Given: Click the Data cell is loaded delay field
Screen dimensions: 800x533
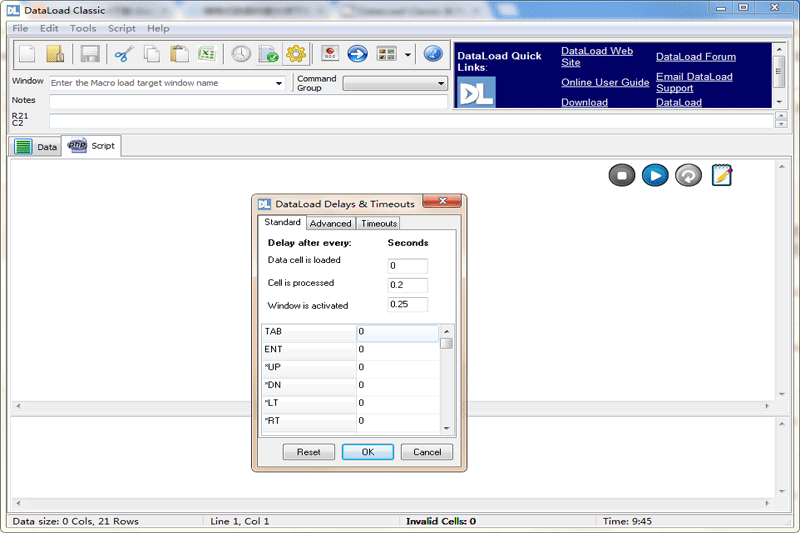Looking at the screenshot, I should (407, 266).
